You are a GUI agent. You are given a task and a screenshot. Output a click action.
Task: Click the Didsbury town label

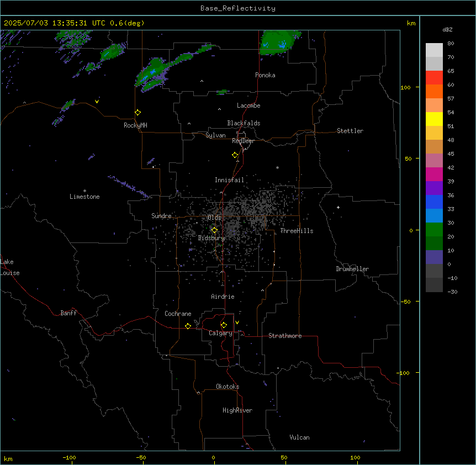(211, 238)
